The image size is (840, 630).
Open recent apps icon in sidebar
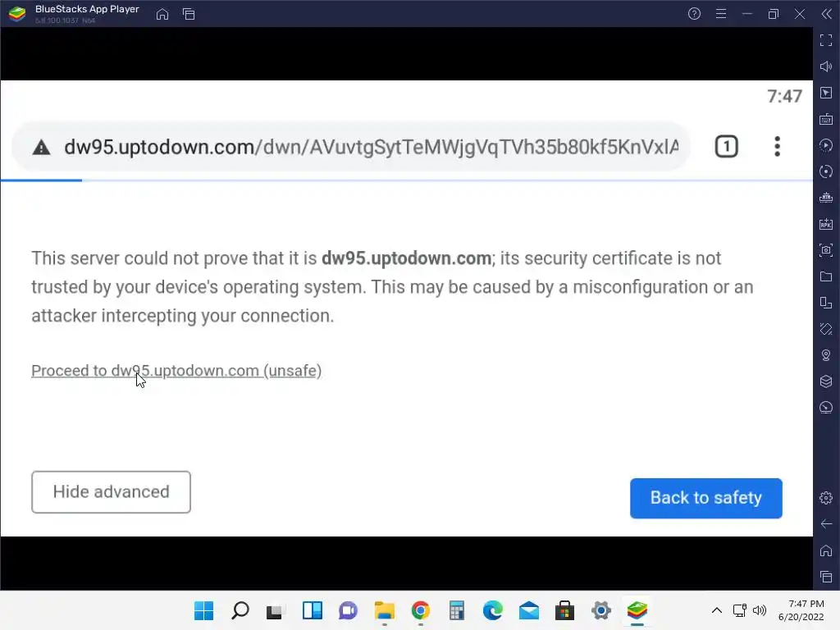click(826, 577)
